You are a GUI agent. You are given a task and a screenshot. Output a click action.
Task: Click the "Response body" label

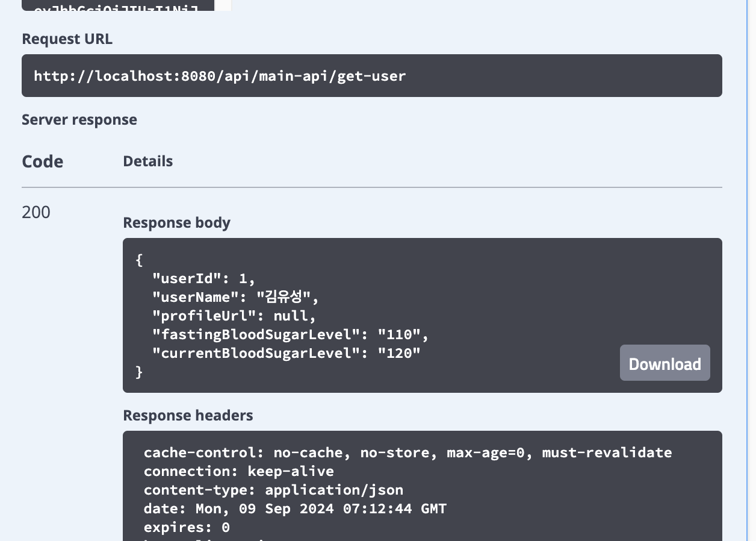pyautogui.click(x=177, y=223)
